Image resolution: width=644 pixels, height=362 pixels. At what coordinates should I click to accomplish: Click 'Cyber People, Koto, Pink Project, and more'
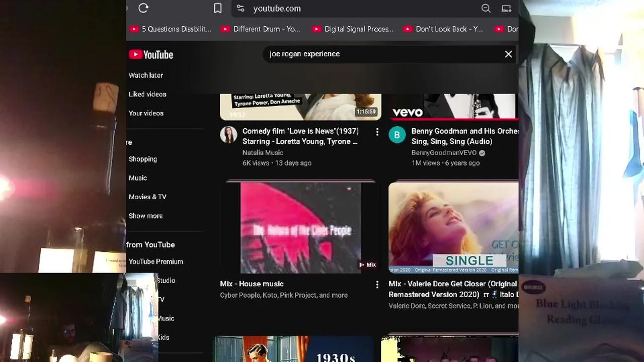point(284,296)
